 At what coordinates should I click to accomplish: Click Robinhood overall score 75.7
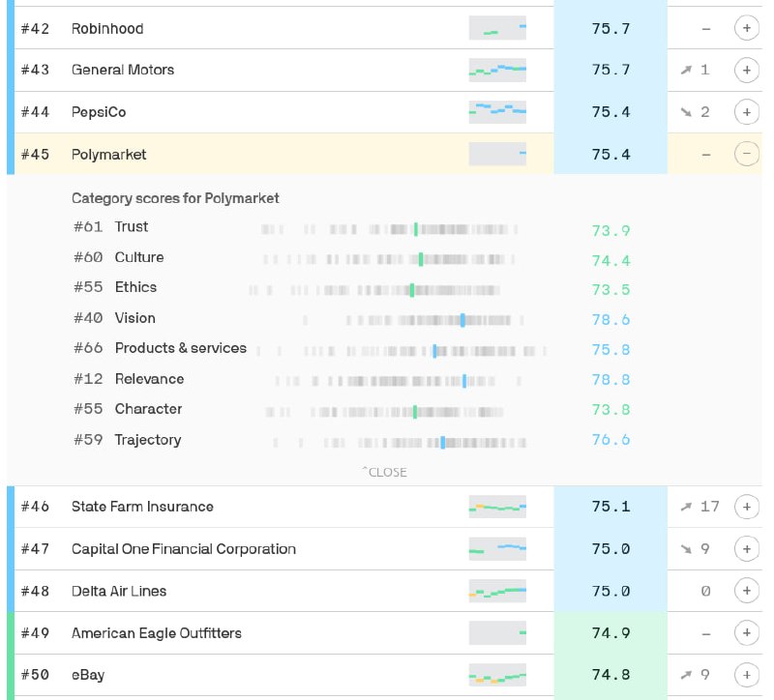pos(610,28)
